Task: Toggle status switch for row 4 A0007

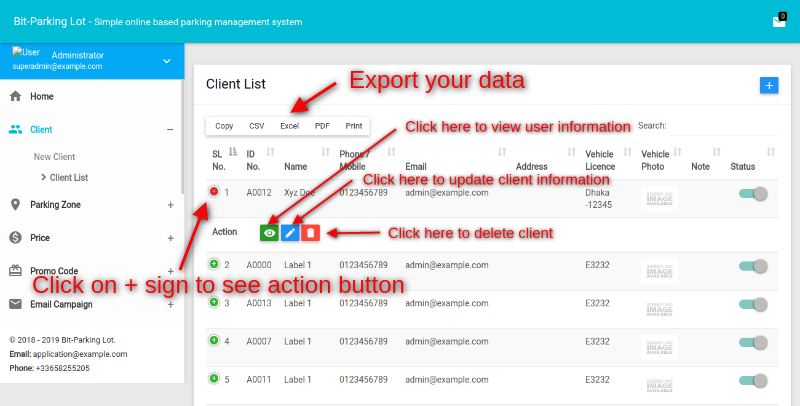Action: (x=753, y=342)
